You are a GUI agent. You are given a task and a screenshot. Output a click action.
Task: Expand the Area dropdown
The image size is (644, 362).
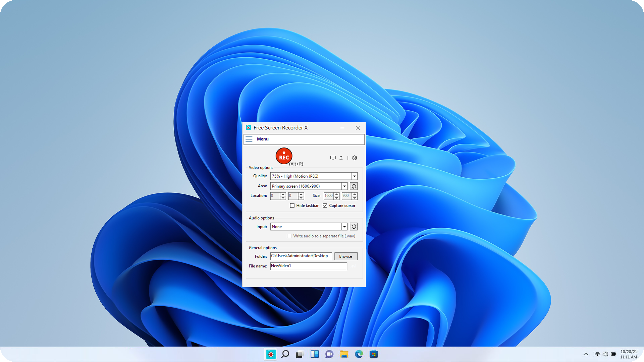[x=344, y=186]
